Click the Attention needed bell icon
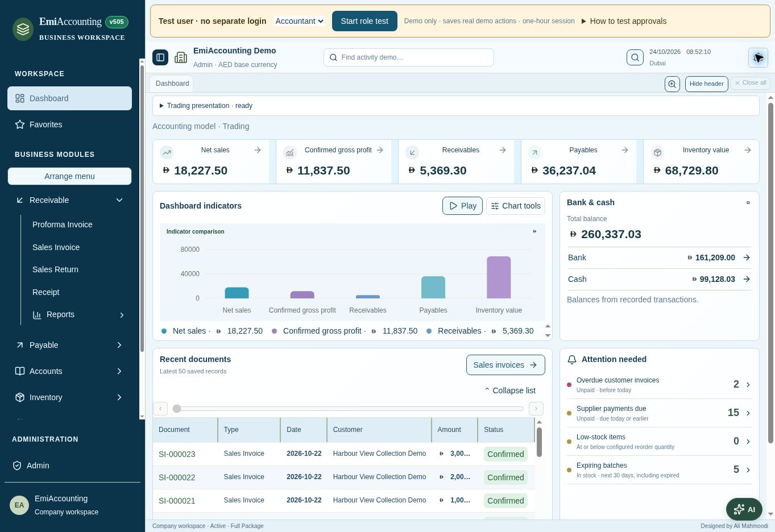Image resolution: width=775 pixels, height=532 pixels. [572, 360]
